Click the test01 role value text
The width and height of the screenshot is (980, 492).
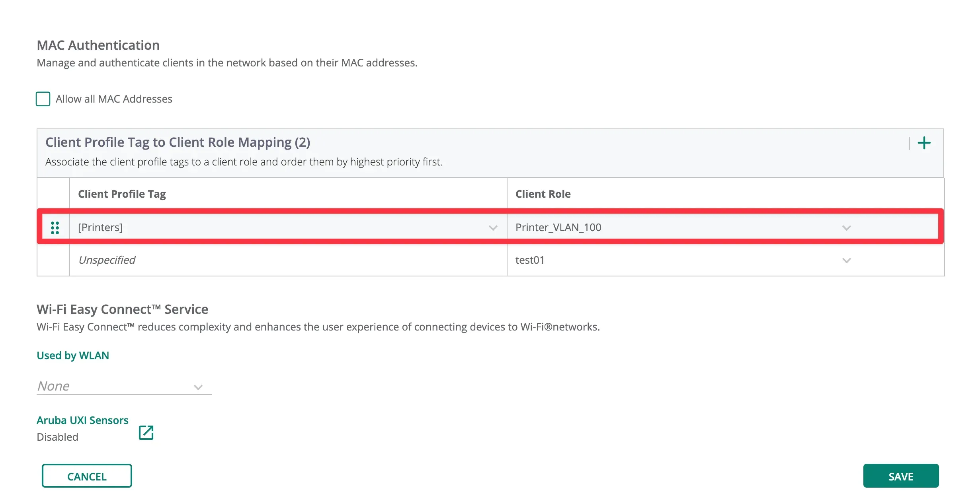point(530,260)
